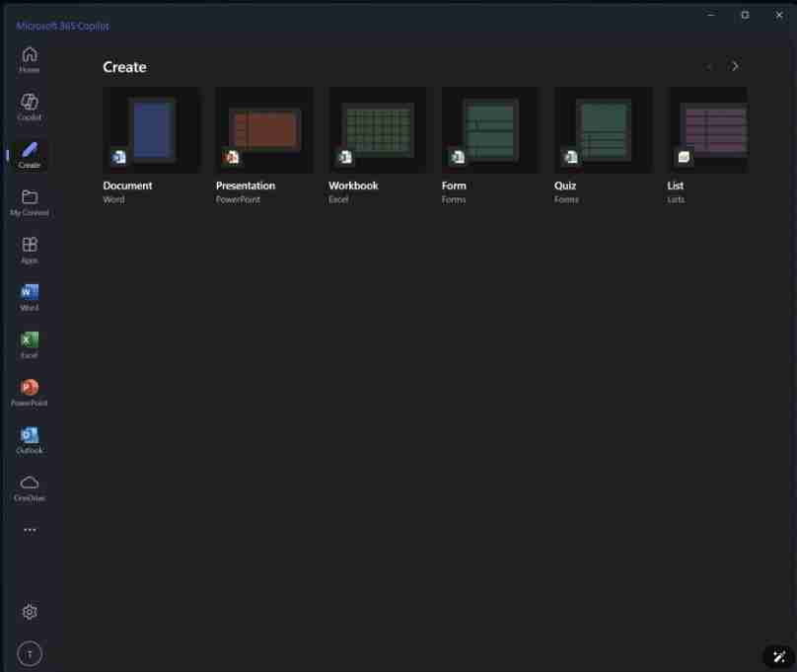The height and width of the screenshot is (672, 797).
Task: Open the Copilot chat section
Action: click(x=30, y=109)
